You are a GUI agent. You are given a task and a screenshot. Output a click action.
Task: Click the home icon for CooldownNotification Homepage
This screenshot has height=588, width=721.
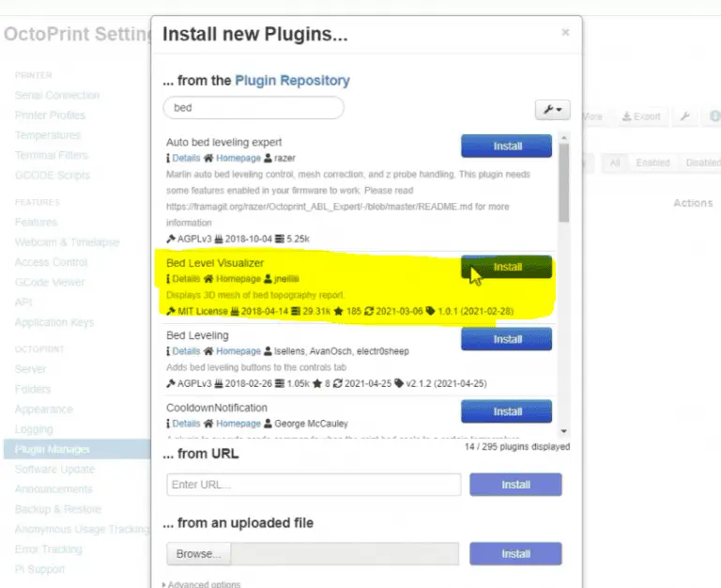(x=209, y=424)
